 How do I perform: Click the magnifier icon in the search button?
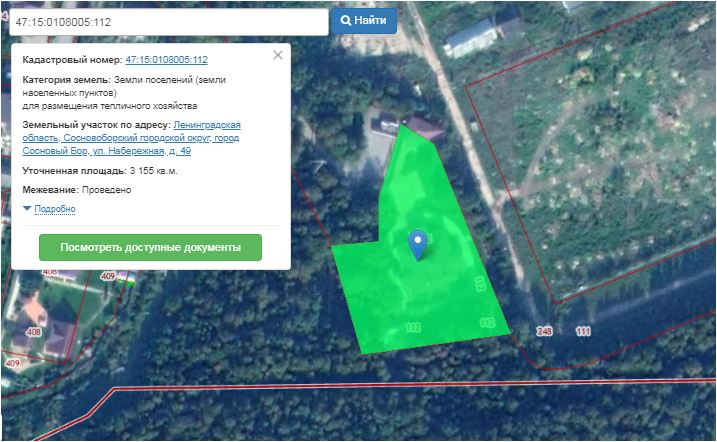[x=346, y=20]
